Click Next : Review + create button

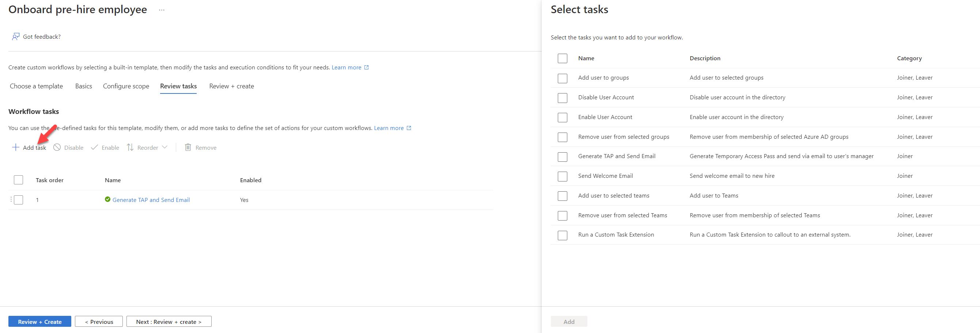click(169, 322)
